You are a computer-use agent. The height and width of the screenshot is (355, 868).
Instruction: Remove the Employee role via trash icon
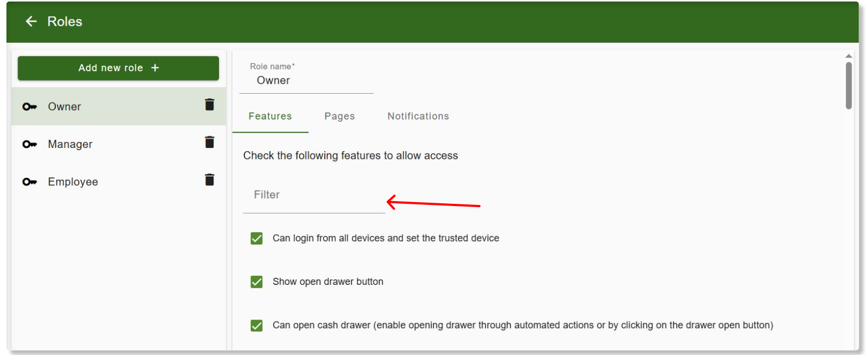pos(209,180)
